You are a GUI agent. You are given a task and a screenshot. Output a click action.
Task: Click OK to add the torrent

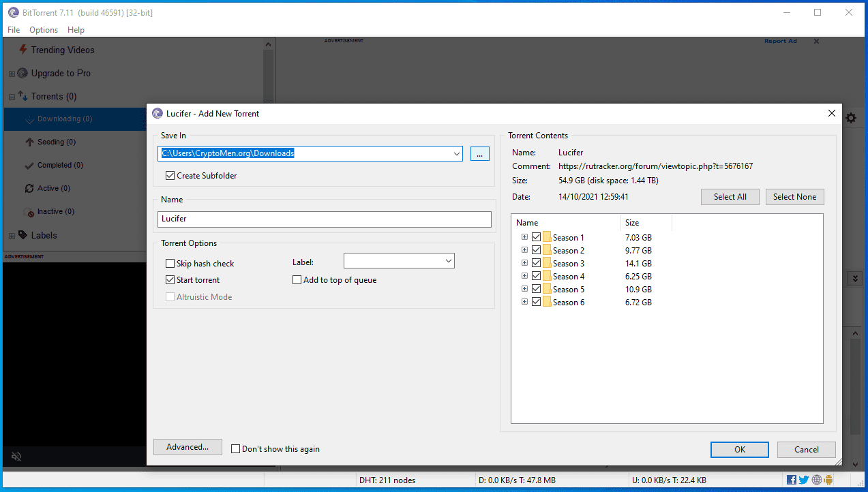tap(740, 449)
